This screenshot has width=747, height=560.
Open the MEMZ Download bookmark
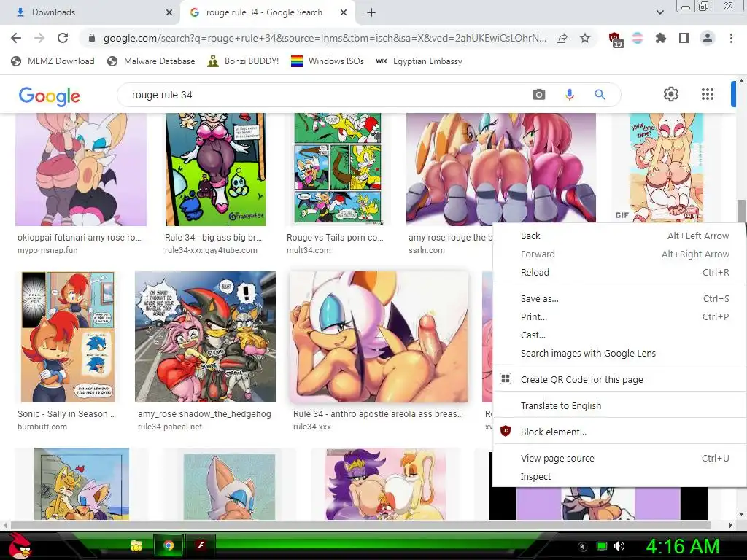(53, 61)
